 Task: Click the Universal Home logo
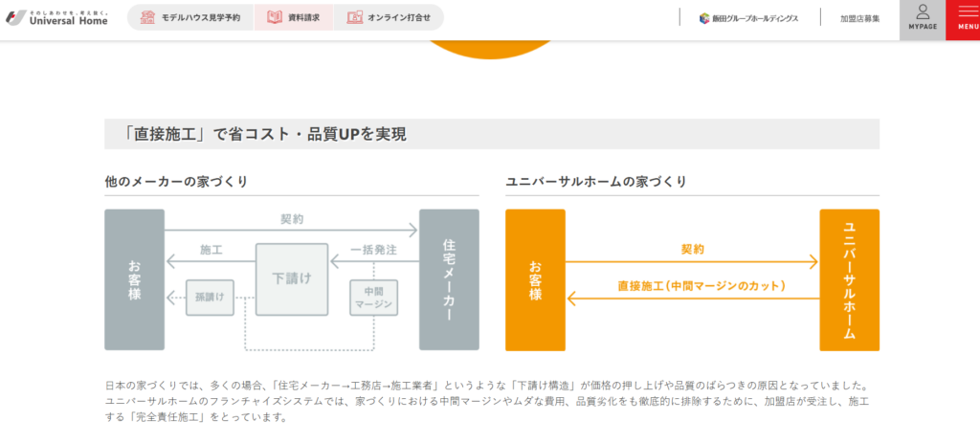click(x=57, y=17)
